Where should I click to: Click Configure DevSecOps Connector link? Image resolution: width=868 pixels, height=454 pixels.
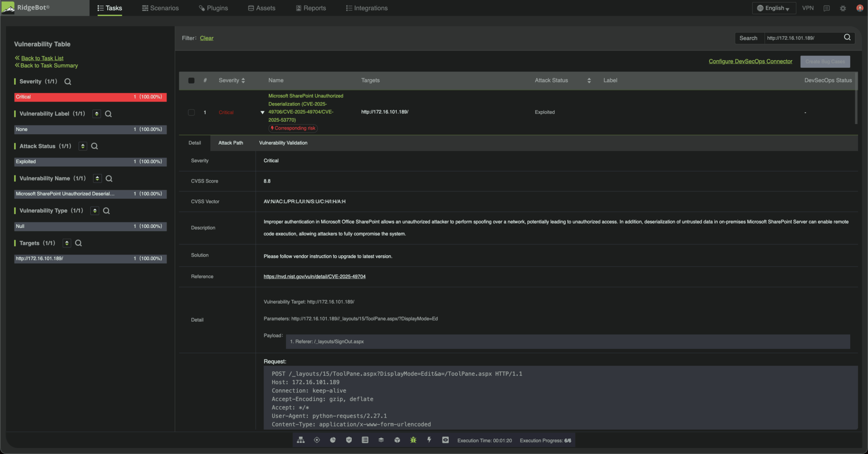point(750,61)
